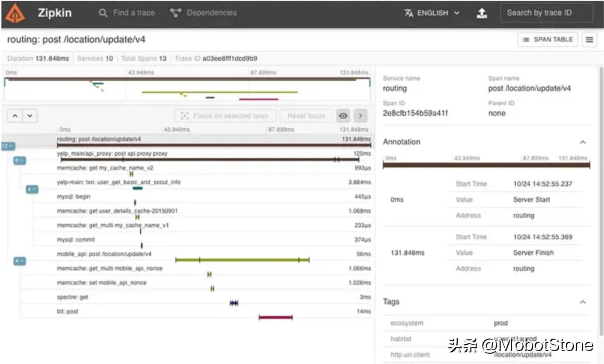This screenshot has height=364, width=604.
Task: Click the Server Start annotation value
Action: (x=532, y=200)
